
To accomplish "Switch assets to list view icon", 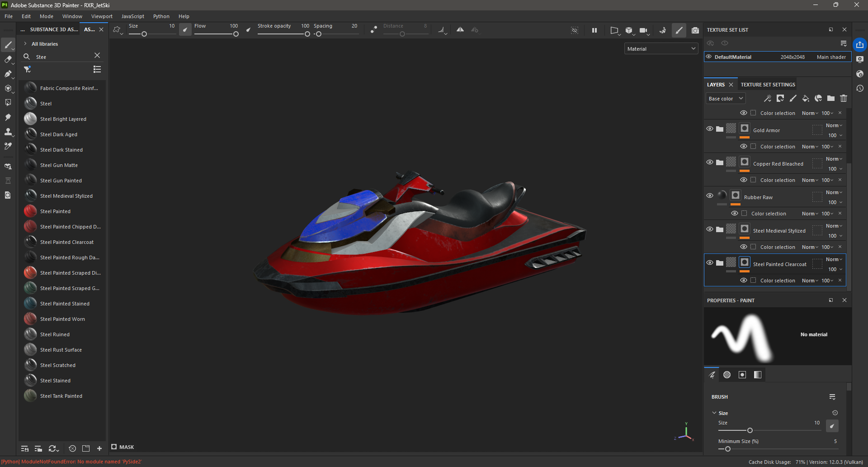I will coord(97,69).
